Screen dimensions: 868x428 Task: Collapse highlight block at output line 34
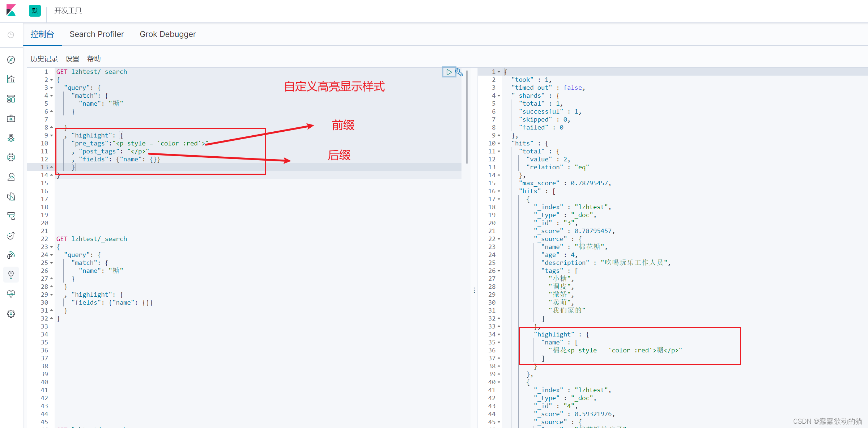pyautogui.click(x=499, y=334)
